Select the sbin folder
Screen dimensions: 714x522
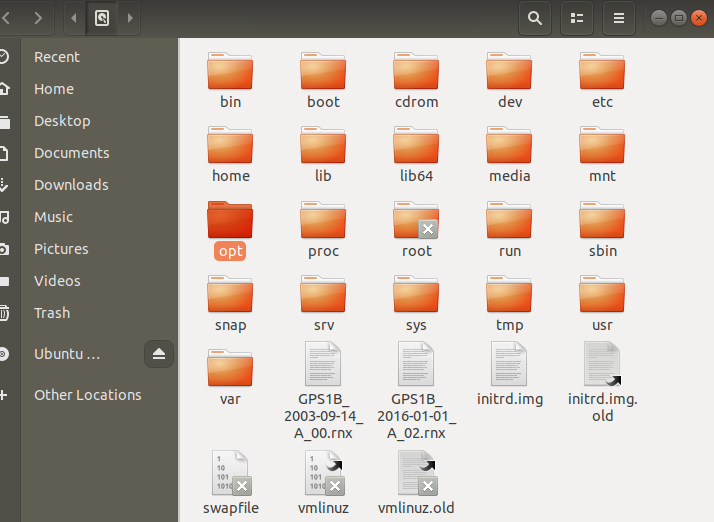602,230
